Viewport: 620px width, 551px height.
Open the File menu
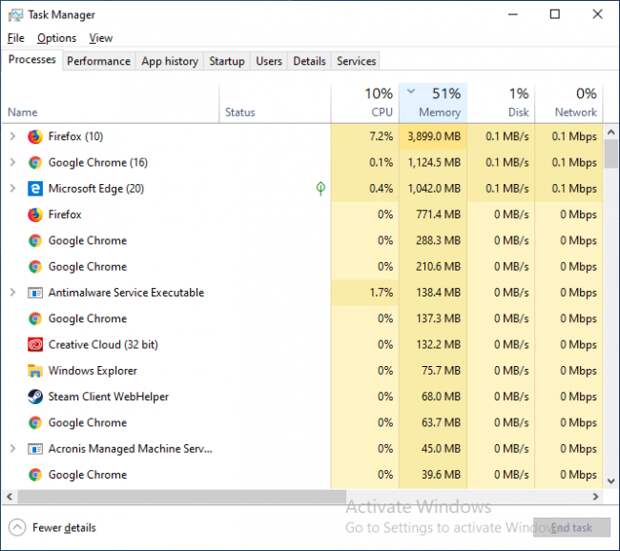click(16, 38)
